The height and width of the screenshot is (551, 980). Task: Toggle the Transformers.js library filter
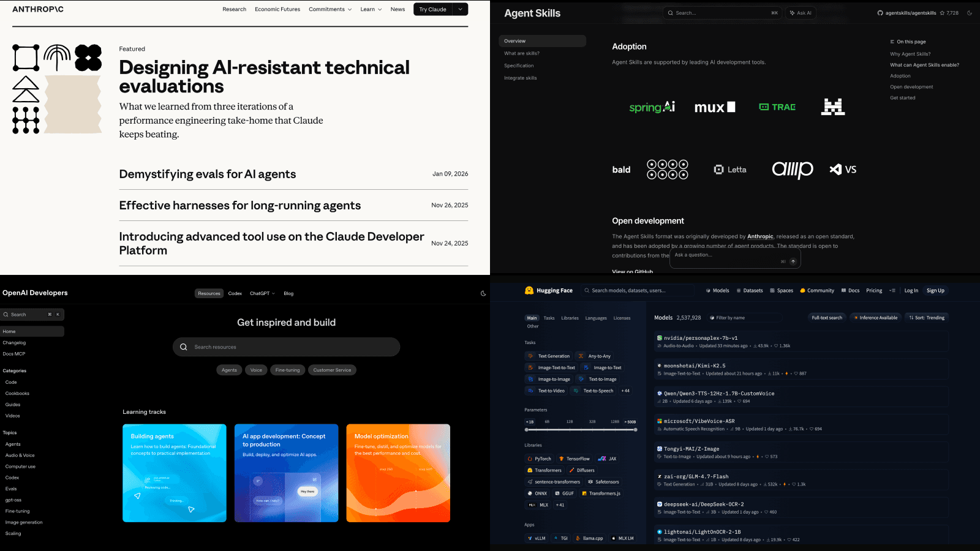click(x=601, y=493)
